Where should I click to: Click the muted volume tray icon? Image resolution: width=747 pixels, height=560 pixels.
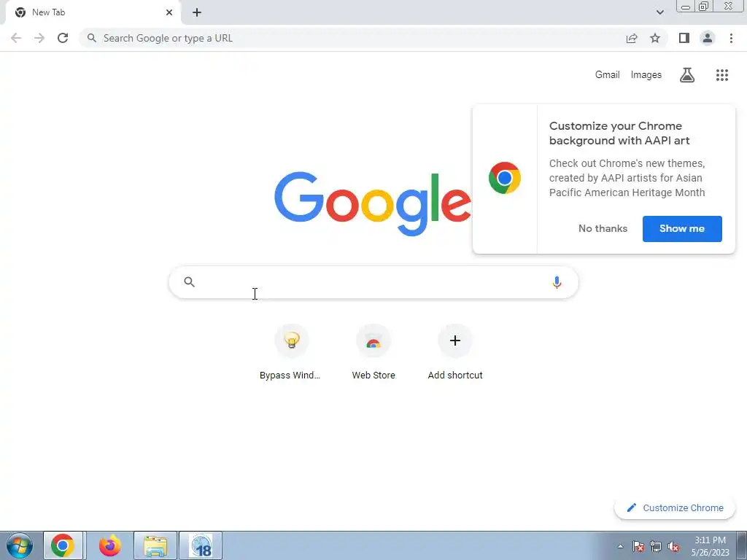tap(673, 546)
